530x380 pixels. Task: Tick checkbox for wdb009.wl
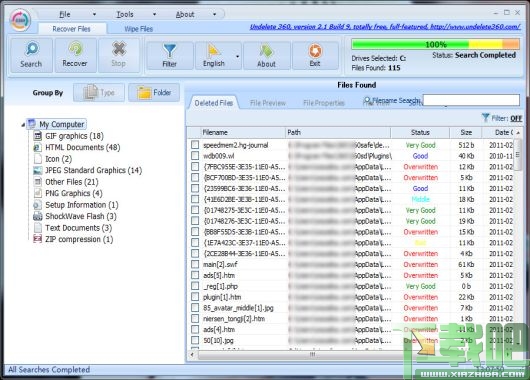[195, 156]
